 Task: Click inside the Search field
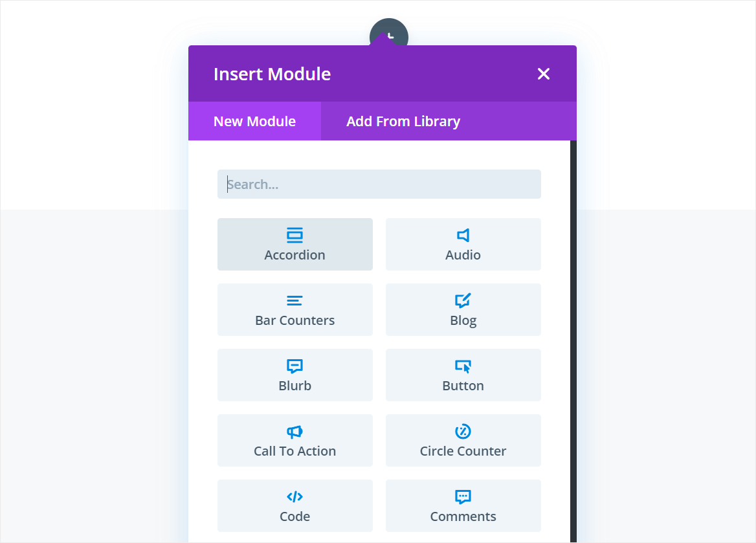click(x=379, y=184)
